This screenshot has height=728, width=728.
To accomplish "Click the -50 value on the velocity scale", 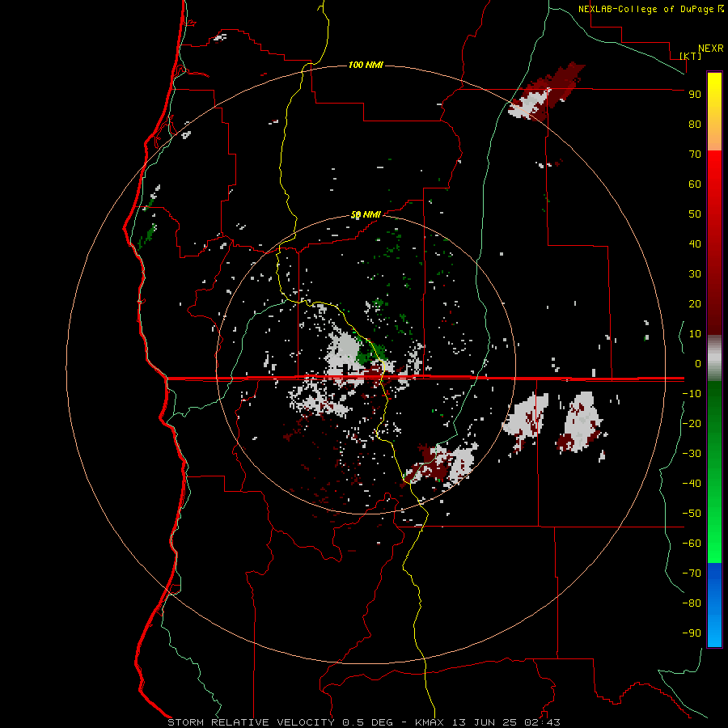I will click(x=692, y=514).
